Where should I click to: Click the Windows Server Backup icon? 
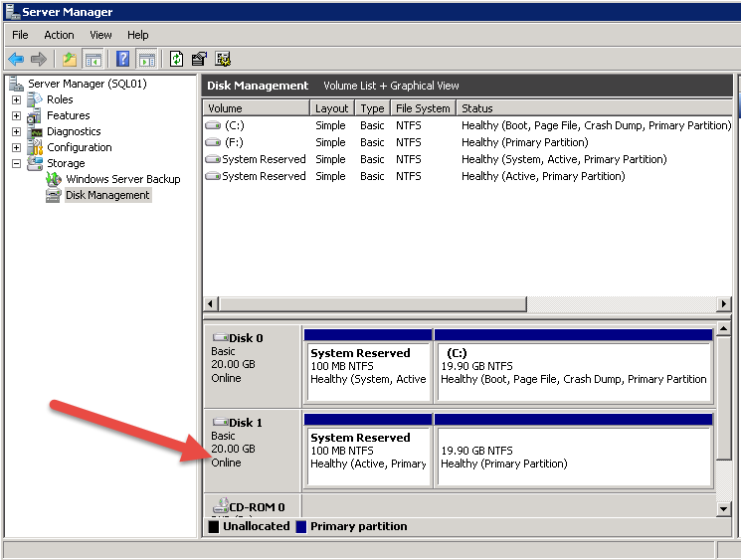[x=54, y=179]
